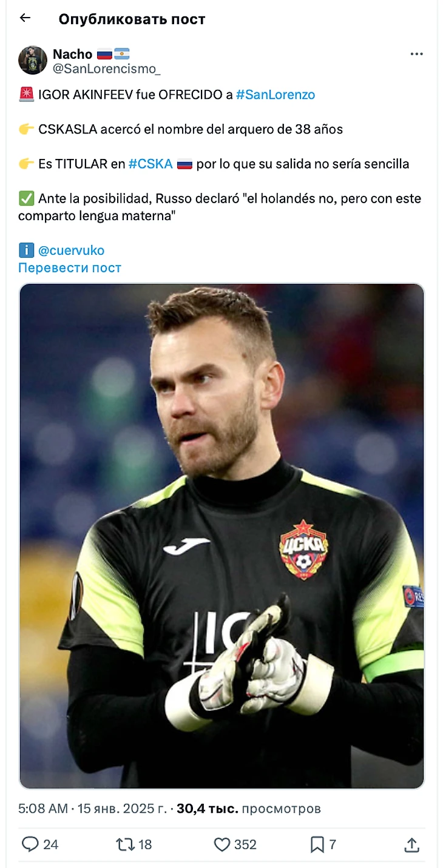Screen dimensions: 443x868
Task: View the 30,4 тыс. просмотров count
Action: click(x=249, y=809)
